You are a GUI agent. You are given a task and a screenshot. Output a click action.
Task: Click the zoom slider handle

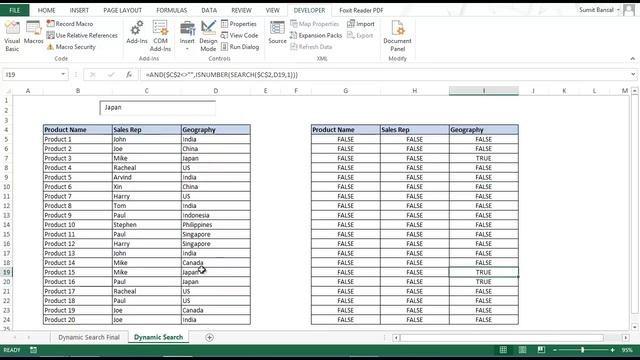pos(582,350)
